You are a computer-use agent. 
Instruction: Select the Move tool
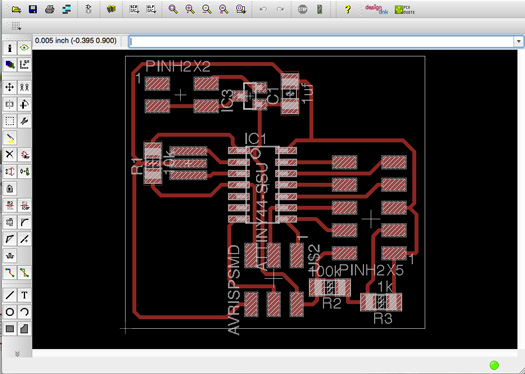click(x=10, y=87)
